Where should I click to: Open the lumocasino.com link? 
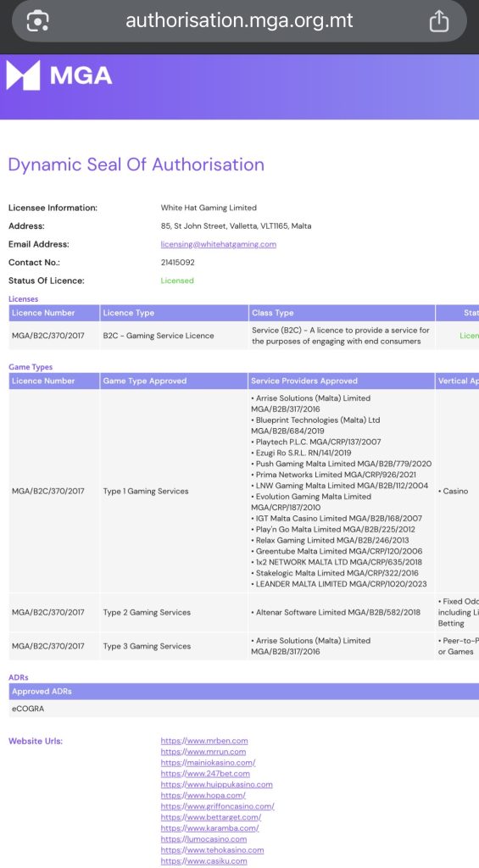click(203, 839)
